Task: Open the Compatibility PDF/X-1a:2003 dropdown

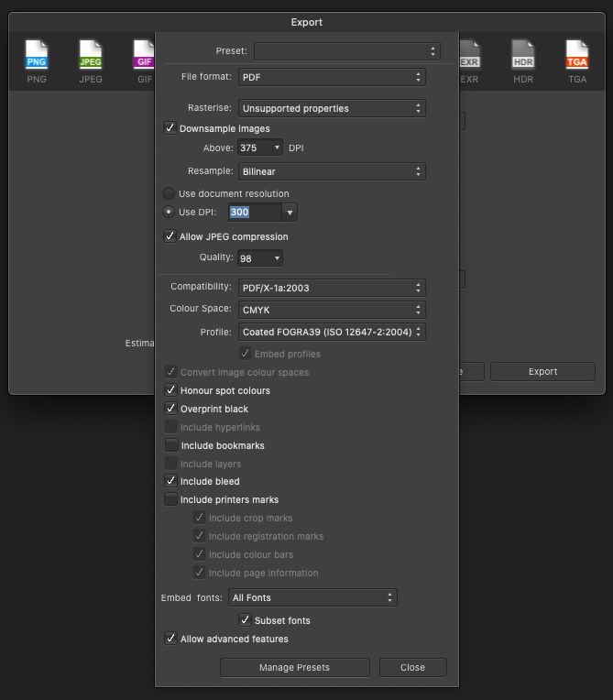Action: point(332,288)
